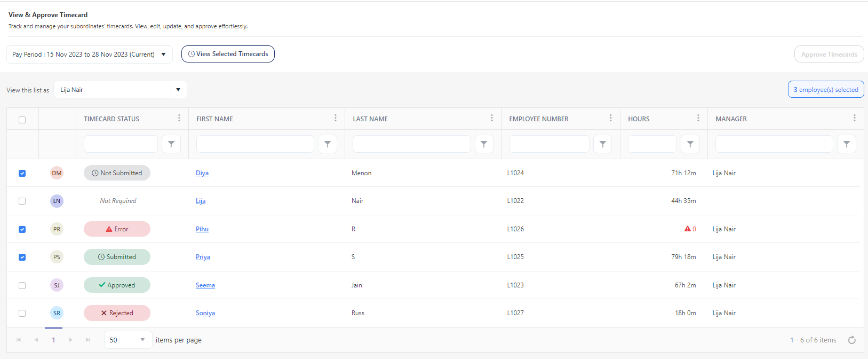The height and width of the screenshot is (359, 868).
Task: Click the 3 employee(s) selected button
Action: point(825,90)
